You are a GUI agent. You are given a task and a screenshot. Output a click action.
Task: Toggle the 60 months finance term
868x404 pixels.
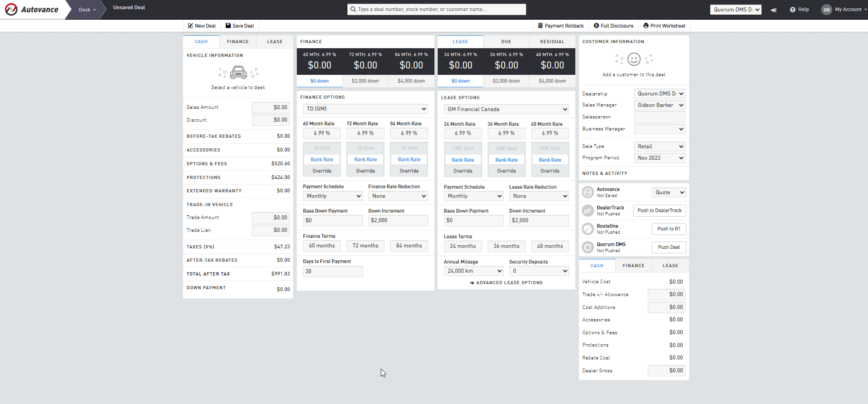tap(322, 246)
